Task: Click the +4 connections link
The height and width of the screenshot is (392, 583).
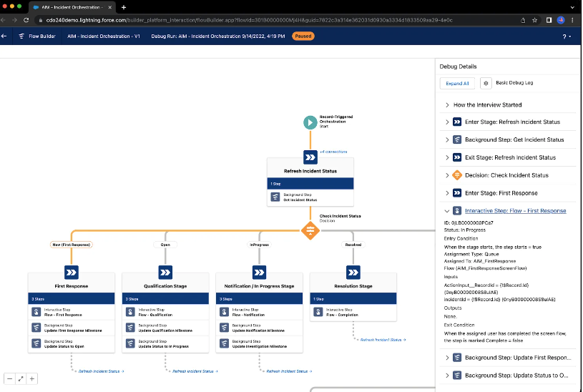Action: tap(333, 152)
